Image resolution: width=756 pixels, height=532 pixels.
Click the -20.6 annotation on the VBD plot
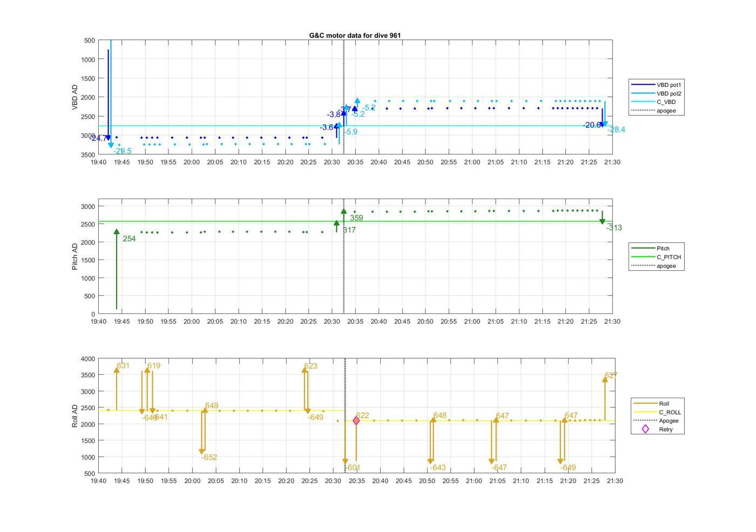591,125
